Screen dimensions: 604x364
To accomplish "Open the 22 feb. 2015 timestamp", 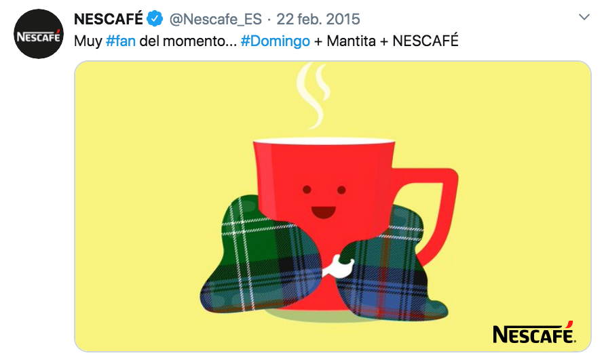I will tap(318, 19).
